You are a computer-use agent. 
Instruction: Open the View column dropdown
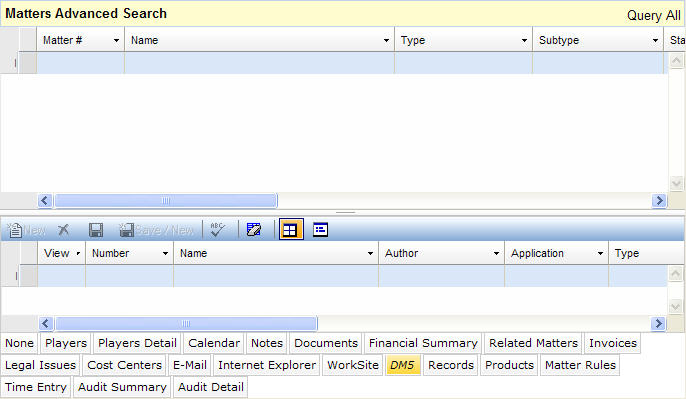click(x=78, y=253)
